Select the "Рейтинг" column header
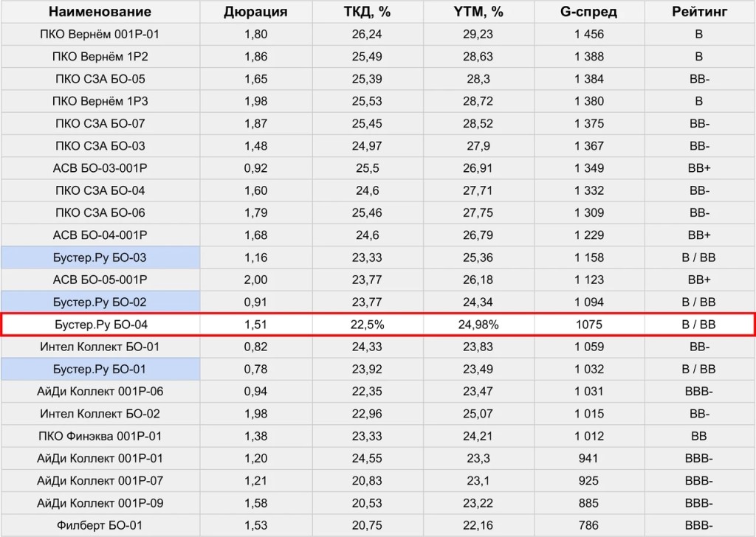756x537 pixels. click(699, 12)
